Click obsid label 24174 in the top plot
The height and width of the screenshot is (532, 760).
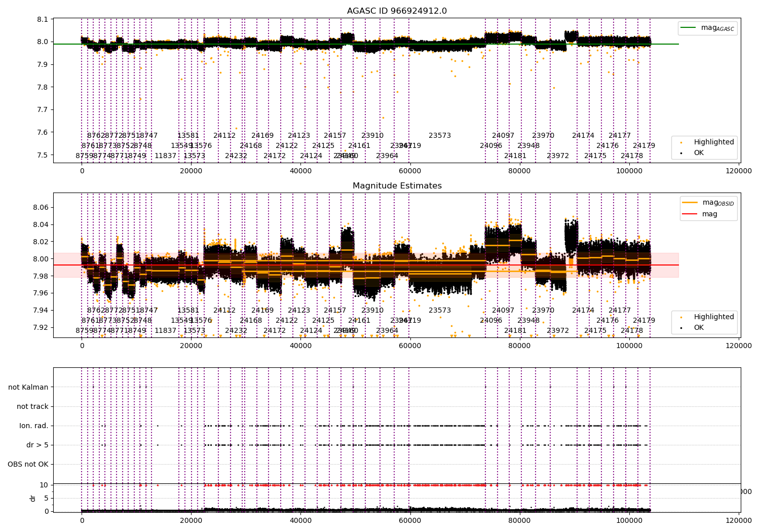583,136
